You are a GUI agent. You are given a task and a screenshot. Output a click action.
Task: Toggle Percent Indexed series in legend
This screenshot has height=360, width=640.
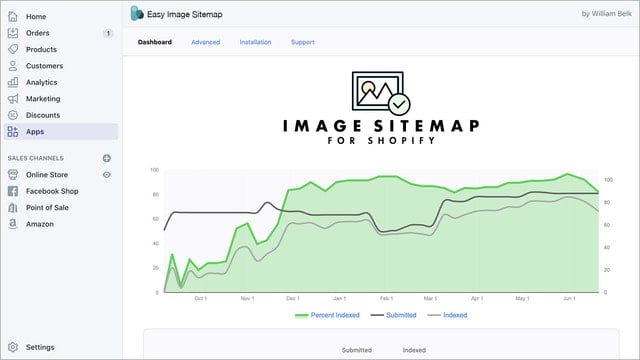(x=327, y=315)
